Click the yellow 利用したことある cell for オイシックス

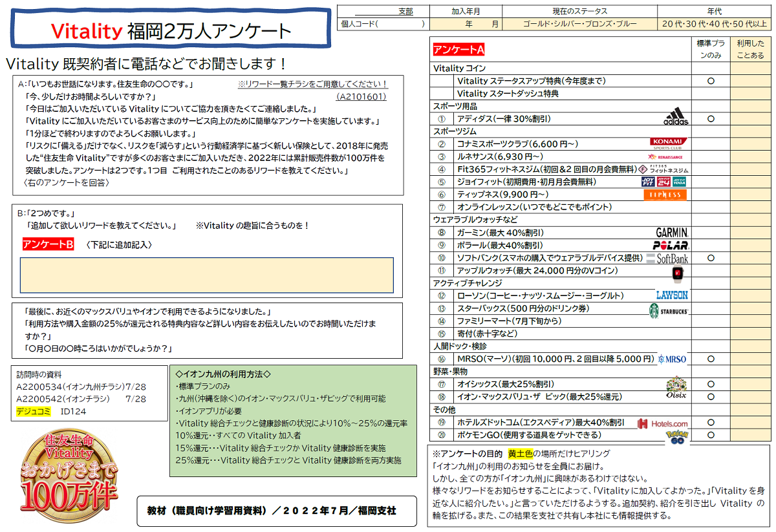(x=751, y=384)
